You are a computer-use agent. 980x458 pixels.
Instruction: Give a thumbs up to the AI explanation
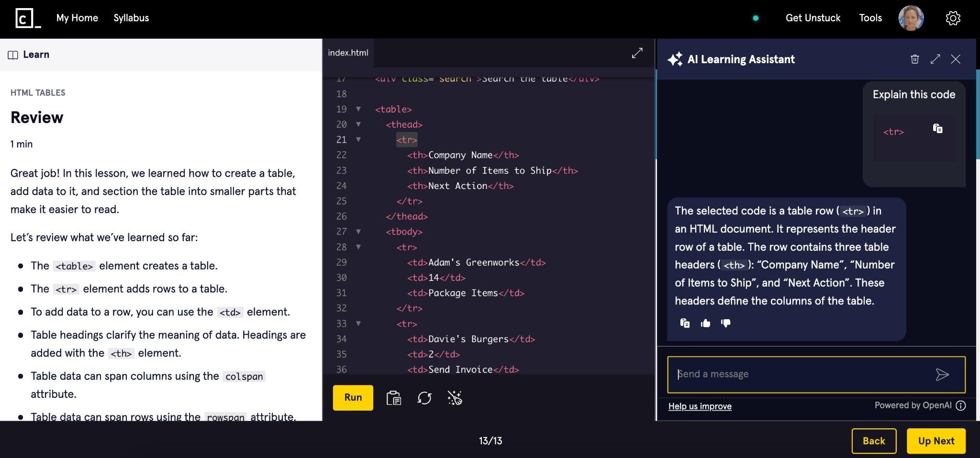pos(705,323)
